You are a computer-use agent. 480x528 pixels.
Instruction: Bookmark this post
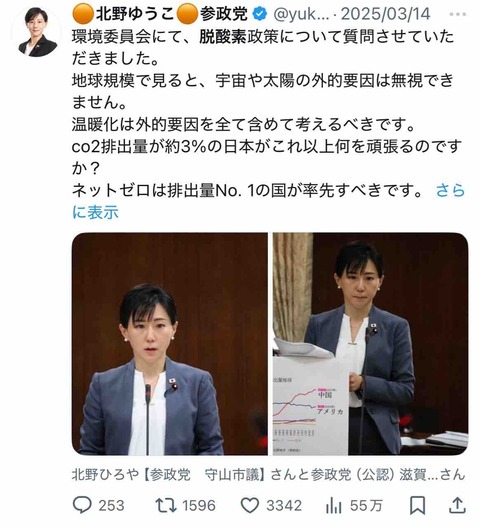(x=417, y=505)
